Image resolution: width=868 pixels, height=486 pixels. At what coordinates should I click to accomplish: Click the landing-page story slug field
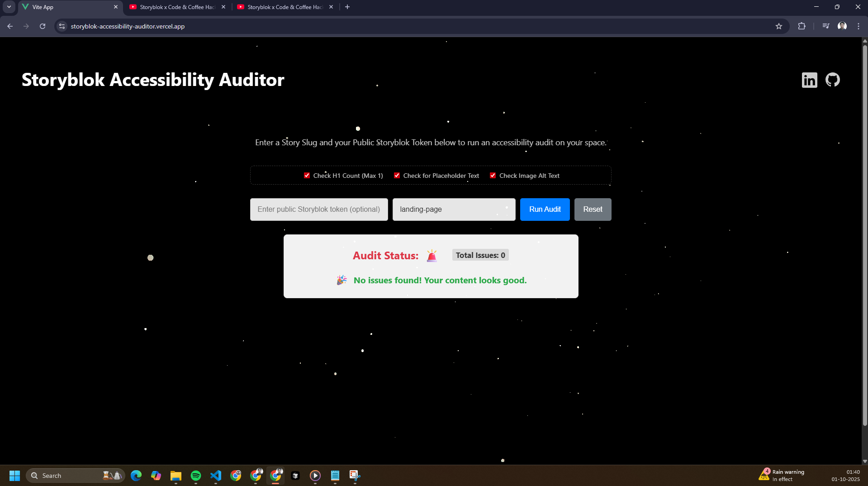454,210
